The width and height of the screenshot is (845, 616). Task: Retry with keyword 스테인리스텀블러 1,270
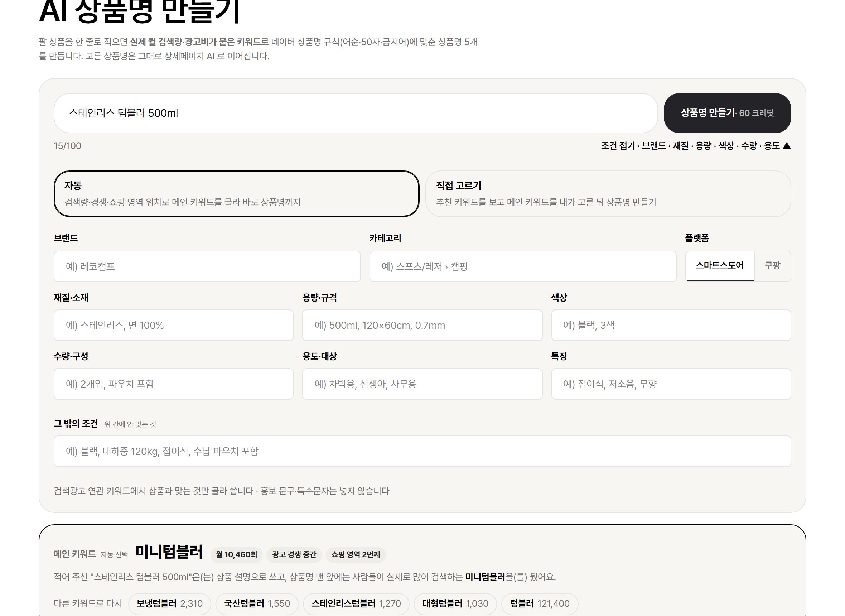tap(356, 603)
